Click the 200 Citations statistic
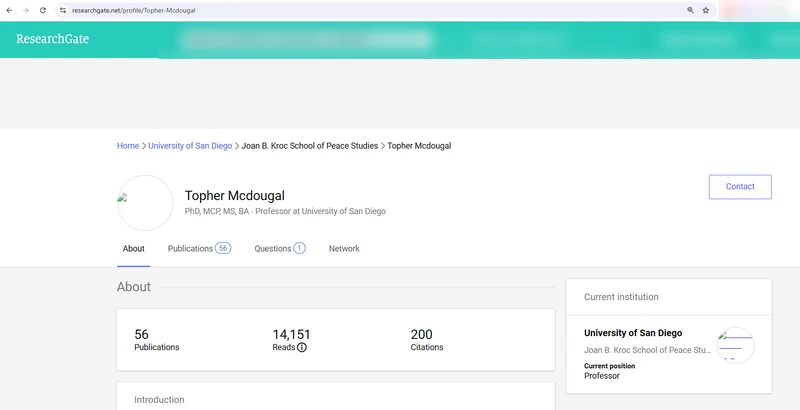 427,340
